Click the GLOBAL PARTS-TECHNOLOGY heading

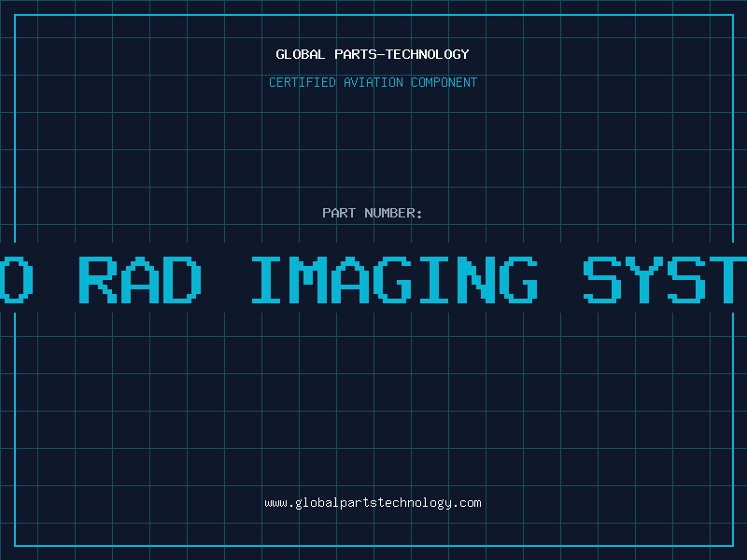373,54
